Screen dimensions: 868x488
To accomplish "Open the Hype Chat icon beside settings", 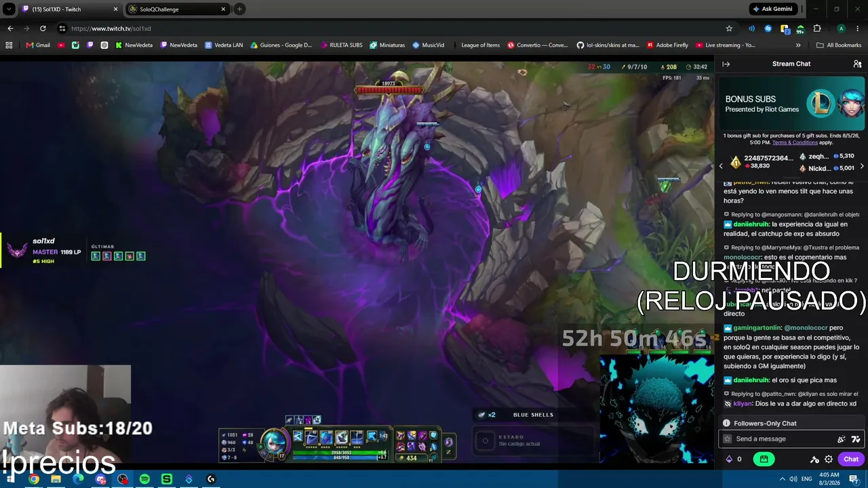I will 814,459.
